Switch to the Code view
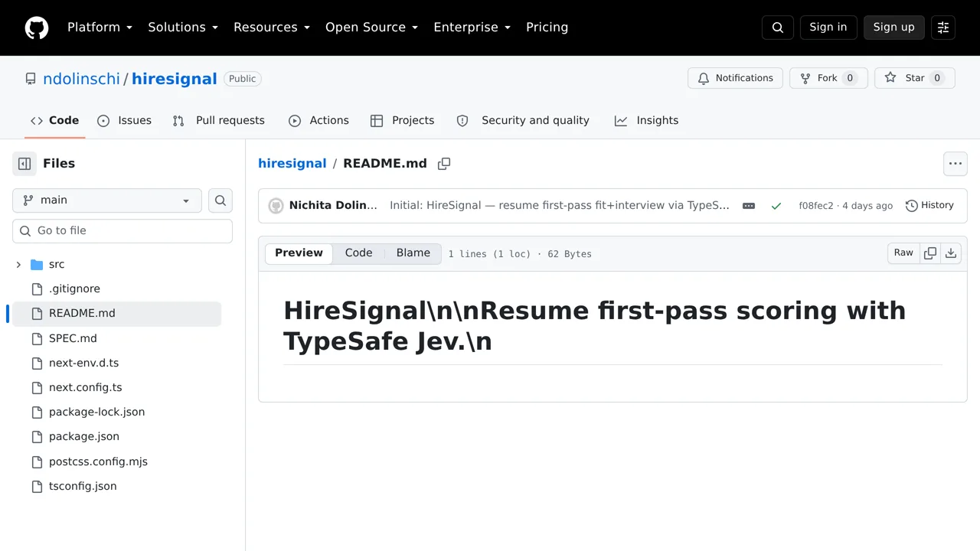980x551 pixels. pos(358,253)
